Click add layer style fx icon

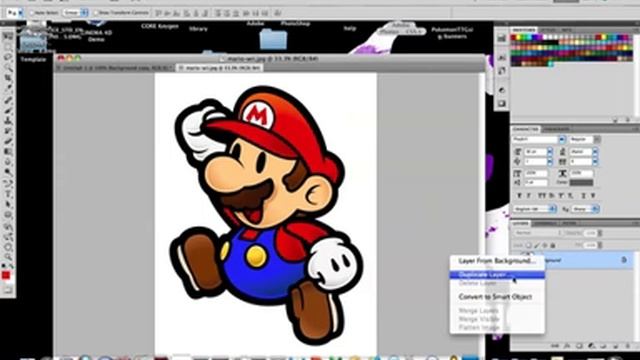(x=567, y=346)
